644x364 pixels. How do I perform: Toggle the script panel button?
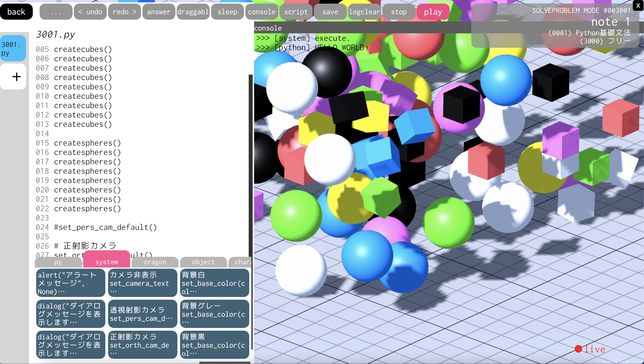tap(296, 12)
